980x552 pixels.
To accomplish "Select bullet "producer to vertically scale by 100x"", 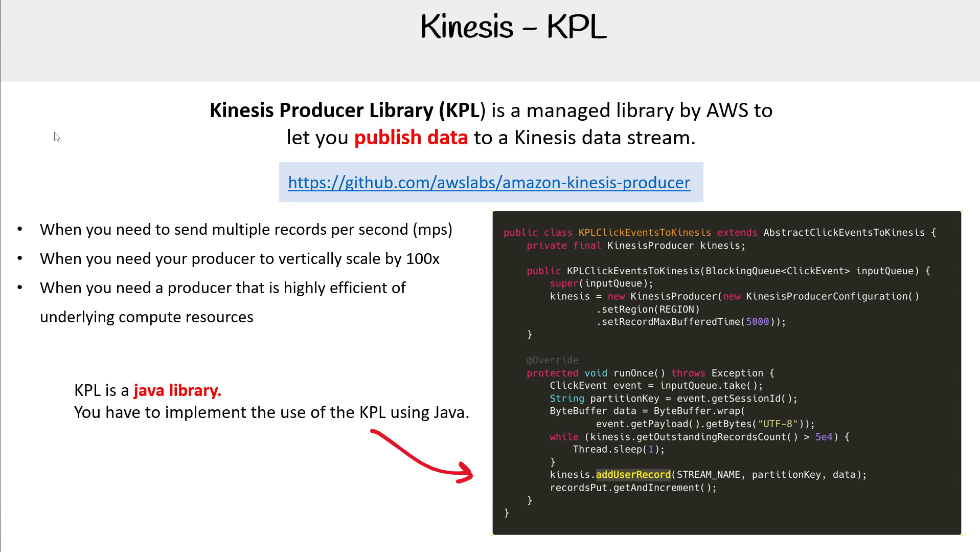I will click(240, 259).
